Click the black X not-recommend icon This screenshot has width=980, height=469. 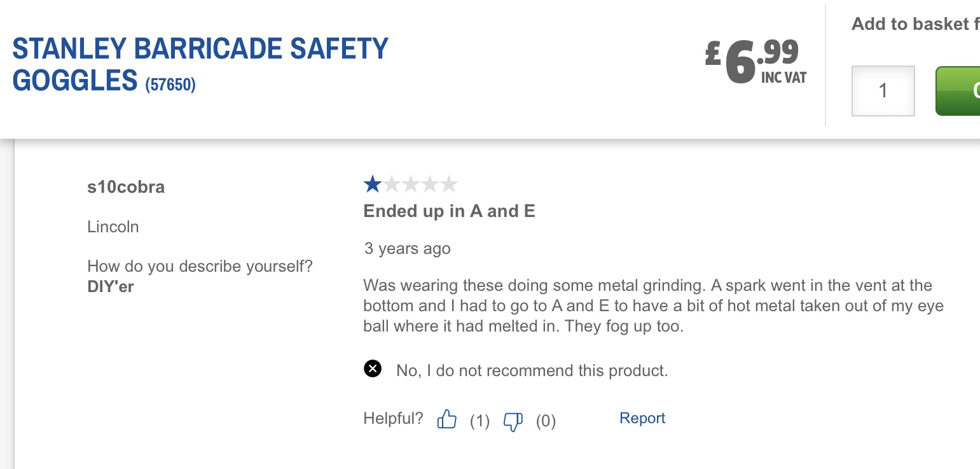point(373,368)
